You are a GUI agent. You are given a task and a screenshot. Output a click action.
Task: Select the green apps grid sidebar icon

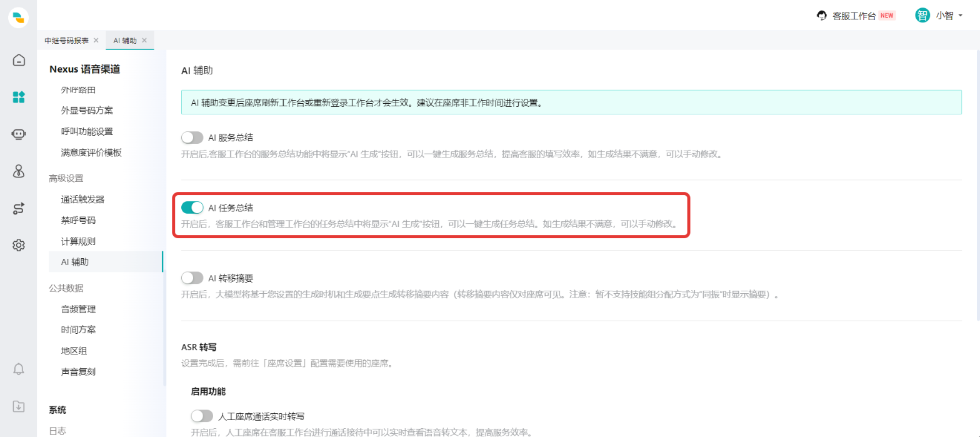click(x=19, y=97)
